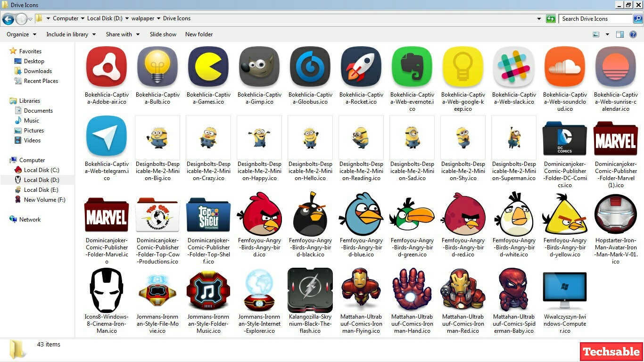
Task: Select the Web-evernote elephant icon
Action: tap(412, 66)
